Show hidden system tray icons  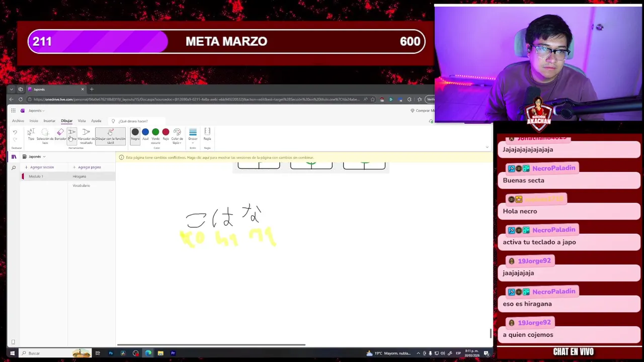pos(418,353)
